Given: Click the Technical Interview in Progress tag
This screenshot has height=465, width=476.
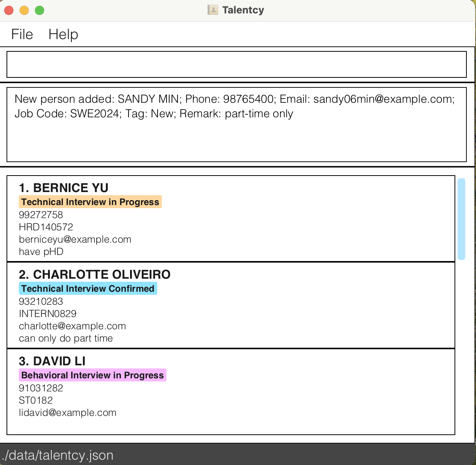Looking at the screenshot, I should coord(90,202).
